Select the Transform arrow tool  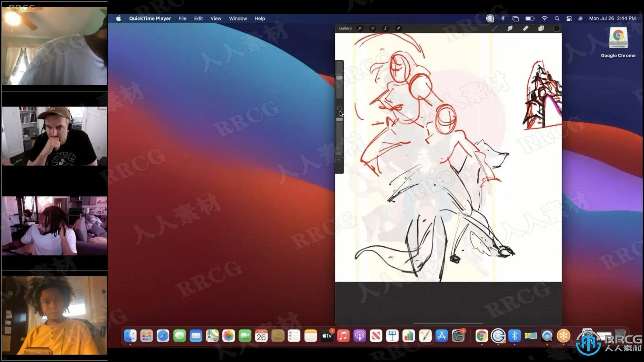[398, 28]
